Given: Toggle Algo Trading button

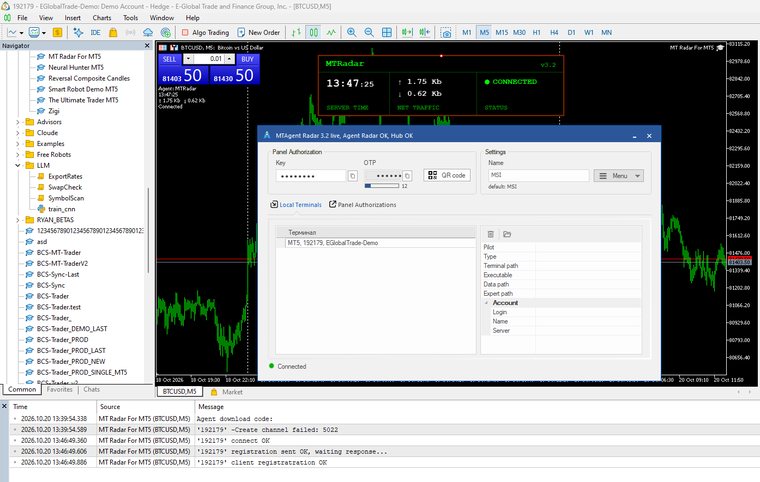Looking at the screenshot, I should pyautogui.click(x=205, y=32).
